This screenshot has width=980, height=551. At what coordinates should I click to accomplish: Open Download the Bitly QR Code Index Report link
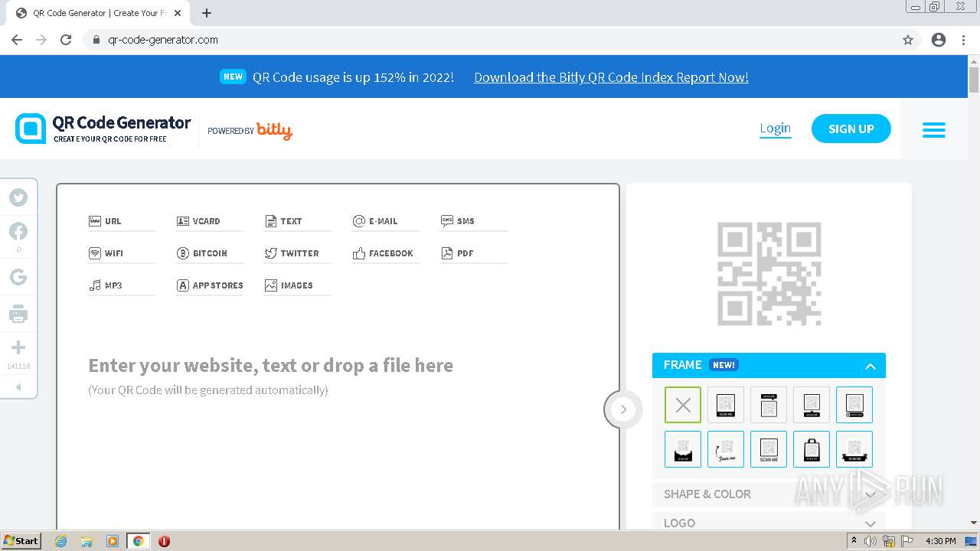click(x=611, y=77)
